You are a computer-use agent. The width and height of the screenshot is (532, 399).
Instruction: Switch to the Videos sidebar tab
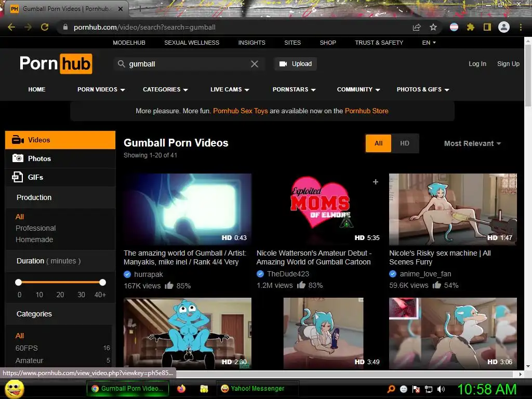pyautogui.click(x=60, y=140)
